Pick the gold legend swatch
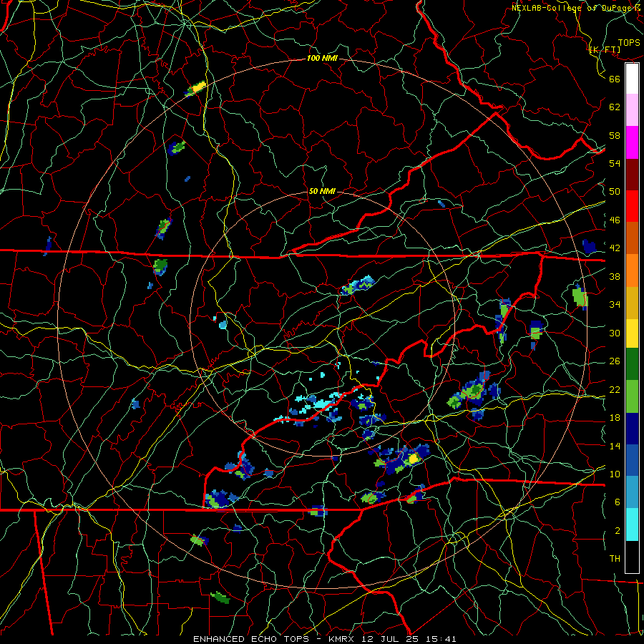644x644 pixels. 632,303
